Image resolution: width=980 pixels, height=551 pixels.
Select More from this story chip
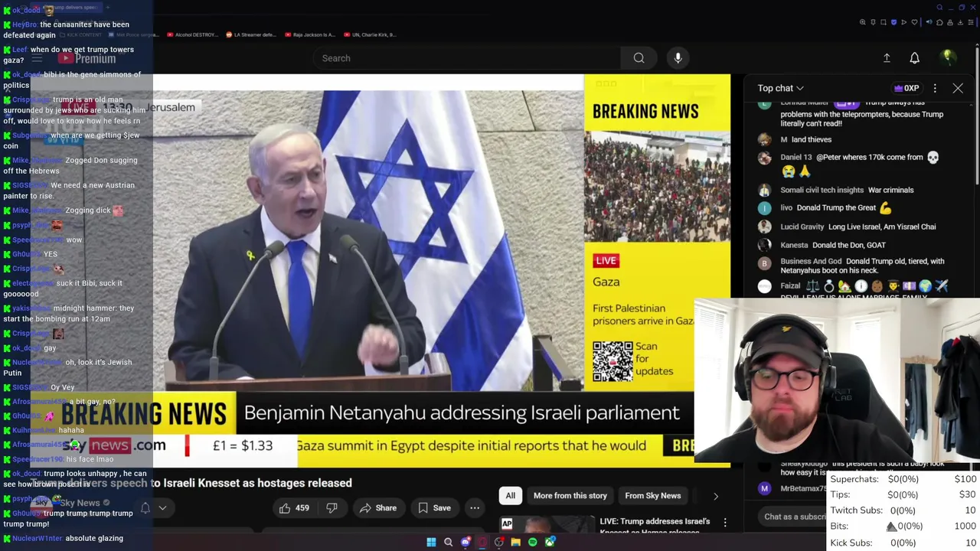[570, 496]
